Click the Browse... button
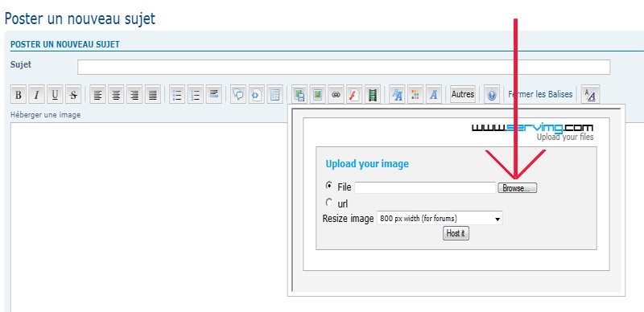The height and width of the screenshot is (312, 644). click(518, 188)
